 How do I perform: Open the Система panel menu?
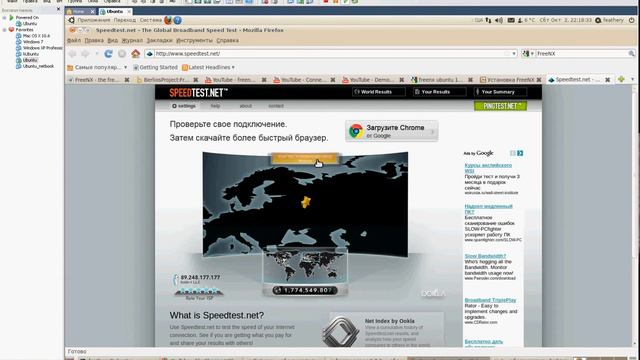[x=151, y=20]
